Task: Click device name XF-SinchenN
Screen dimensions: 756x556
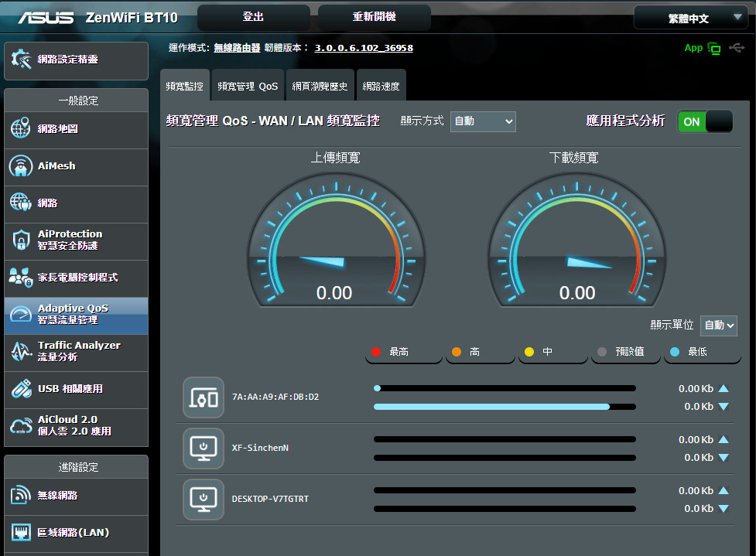Action: pyautogui.click(x=260, y=448)
